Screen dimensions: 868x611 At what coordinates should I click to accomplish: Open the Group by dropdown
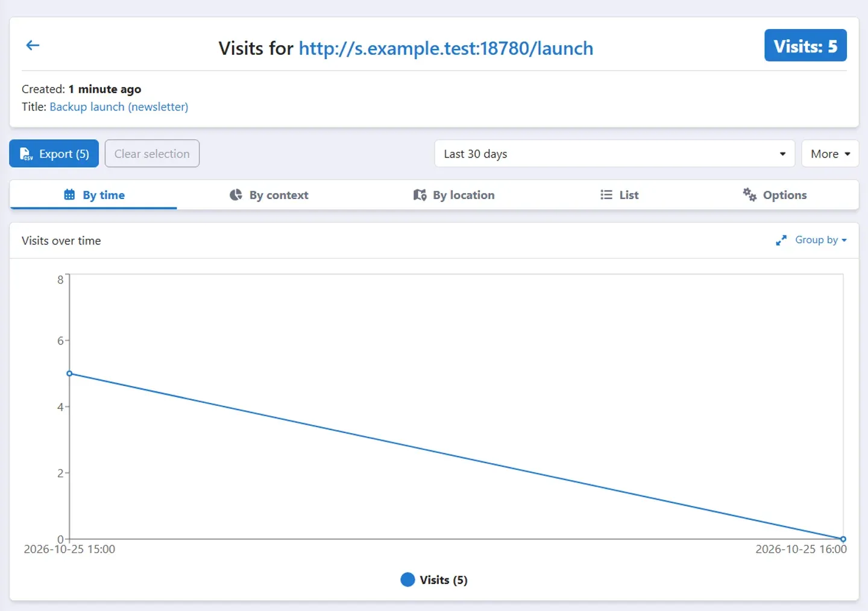pyautogui.click(x=821, y=240)
